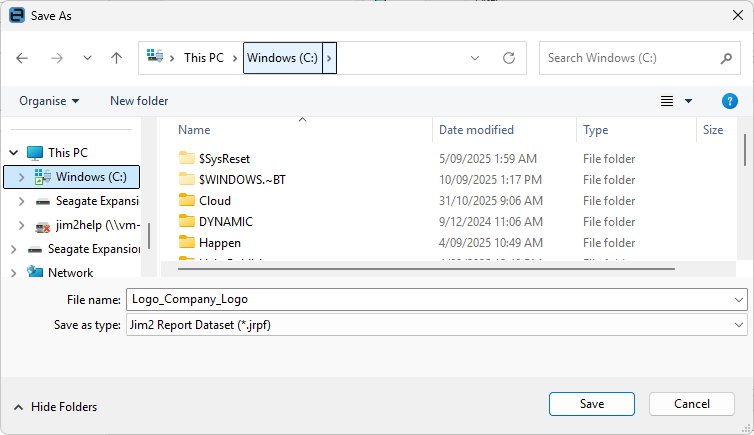
Task: Go up one folder level arrow
Action: (116, 58)
